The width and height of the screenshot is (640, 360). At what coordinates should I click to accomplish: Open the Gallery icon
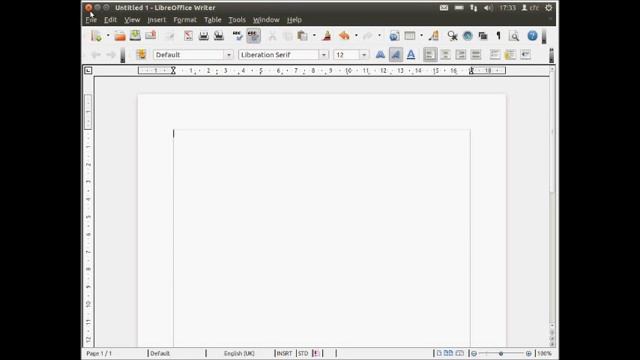coord(483,36)
